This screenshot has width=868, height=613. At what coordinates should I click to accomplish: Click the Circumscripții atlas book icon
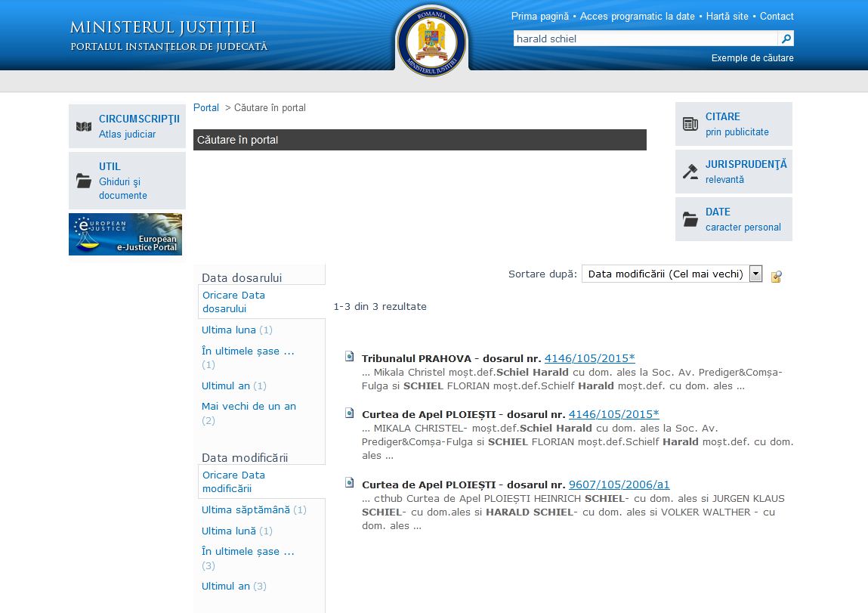click(x=84, y=126)
